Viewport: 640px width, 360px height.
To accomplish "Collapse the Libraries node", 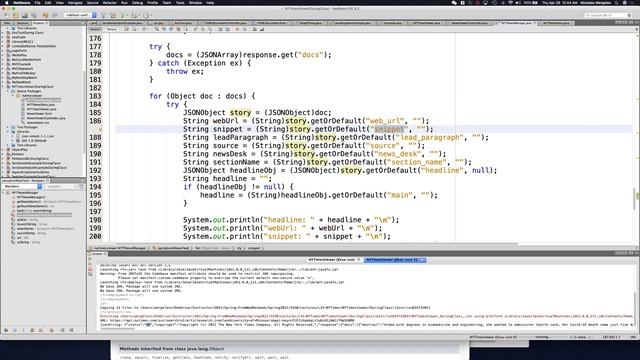I will (8, 131).
